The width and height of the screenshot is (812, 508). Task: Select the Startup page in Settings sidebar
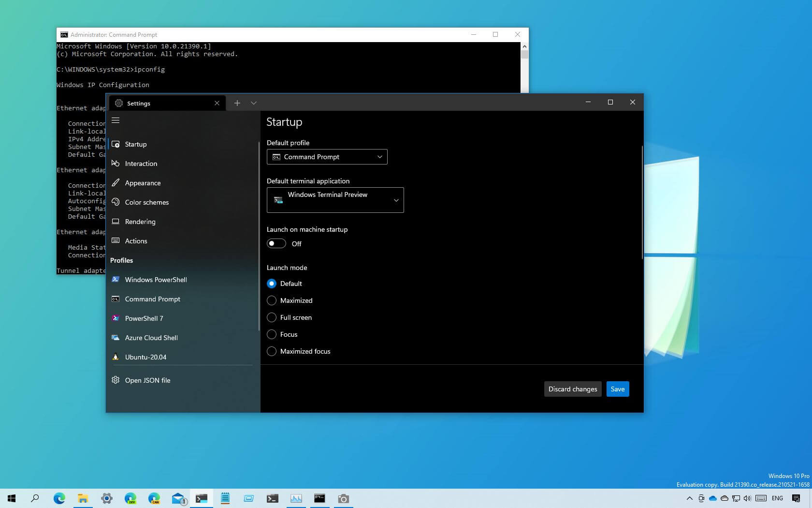tap(135, 144)
